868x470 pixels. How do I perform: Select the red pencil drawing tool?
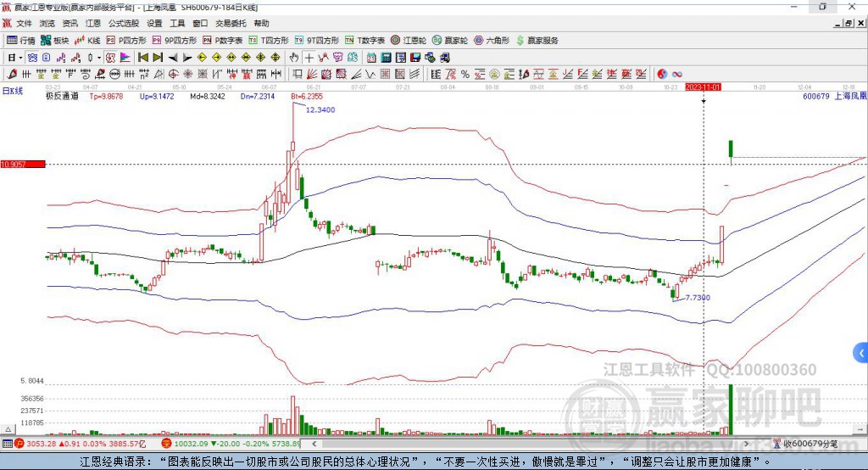[x=12, y=75]
